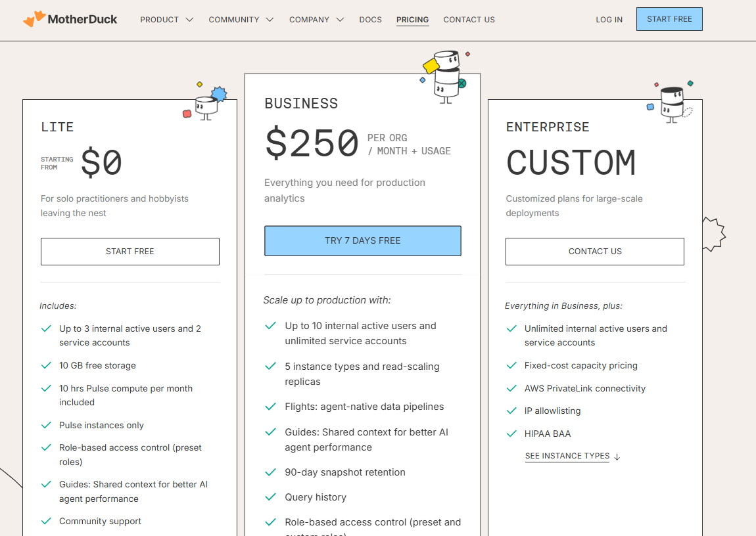Click checkmark beside Fixed-cost capacity pricing
Screen dimensions: 756x536
pos(511,365)
